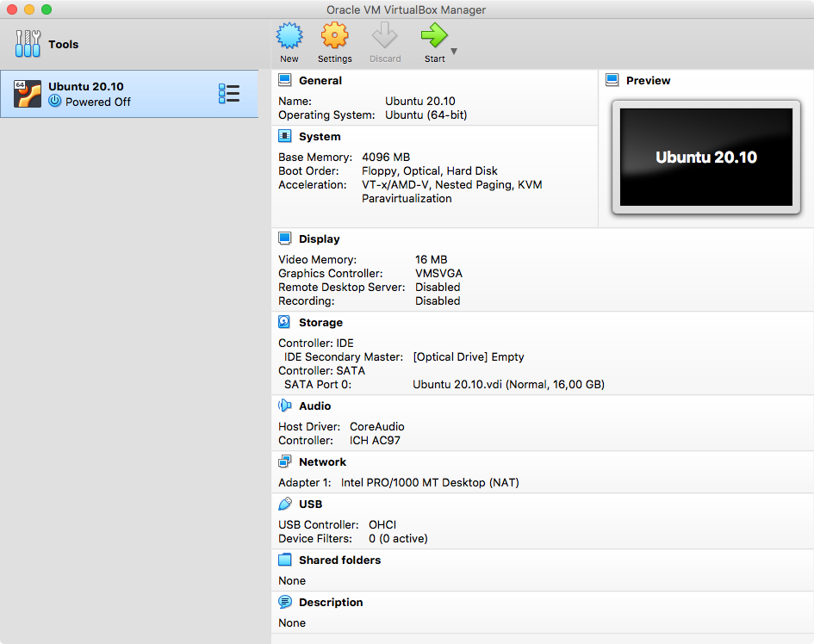This screenshot has height=644, width=814.
Task: Click the Discard toolbar icon
Action: click(x=385, y=36)
